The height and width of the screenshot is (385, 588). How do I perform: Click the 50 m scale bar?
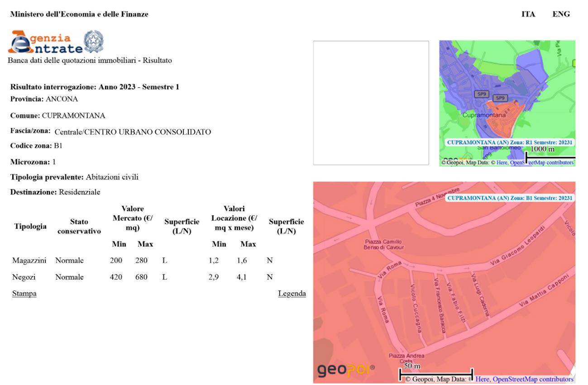435,373
